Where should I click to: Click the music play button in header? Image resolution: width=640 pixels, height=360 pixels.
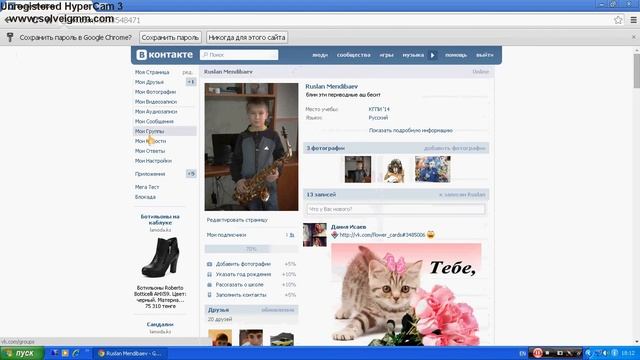[433, 55]
